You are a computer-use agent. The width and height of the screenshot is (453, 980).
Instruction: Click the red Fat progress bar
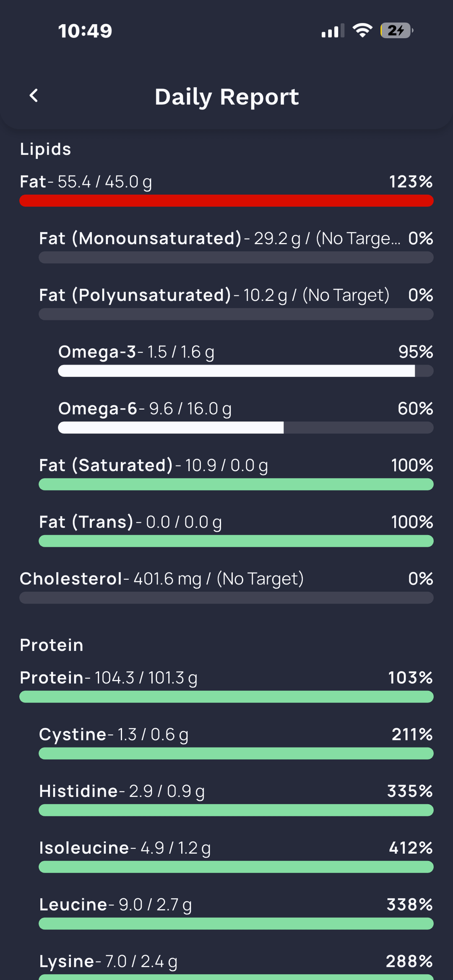tap(226, 201)
